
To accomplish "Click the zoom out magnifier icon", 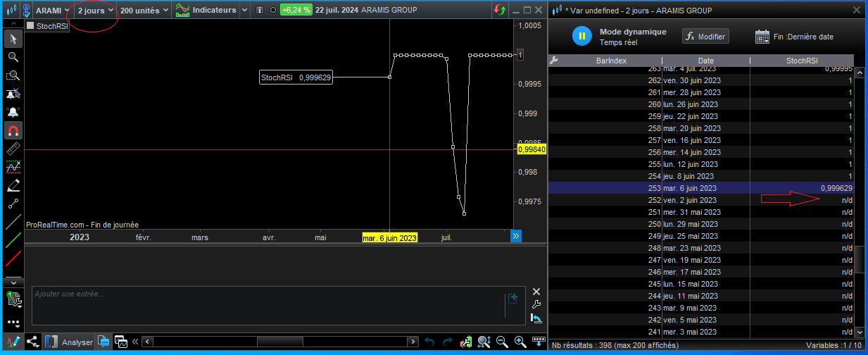I will (502, 342).
